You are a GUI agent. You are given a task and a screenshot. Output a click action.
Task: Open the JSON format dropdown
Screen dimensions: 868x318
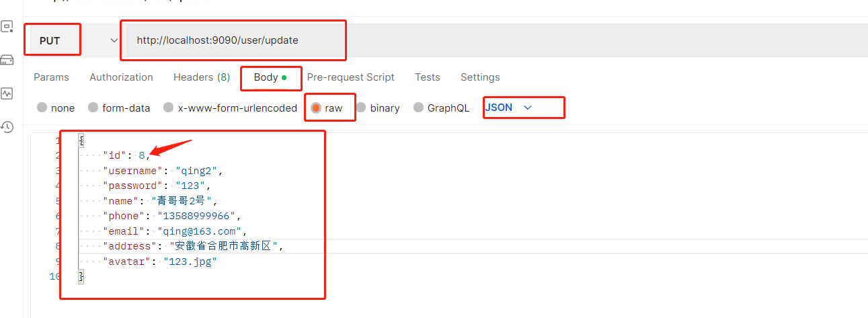(x=508, y=108)
